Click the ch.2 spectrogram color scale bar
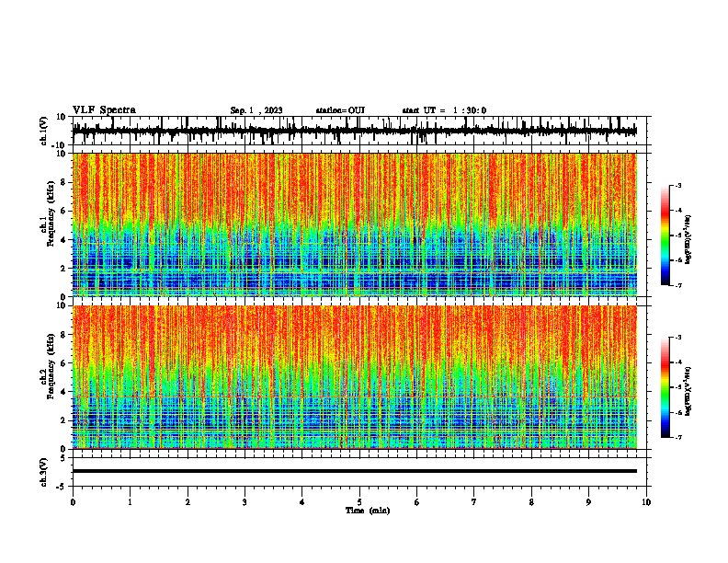Image resolution: width=728 pixels, height=563 pixels. point(665,387)
